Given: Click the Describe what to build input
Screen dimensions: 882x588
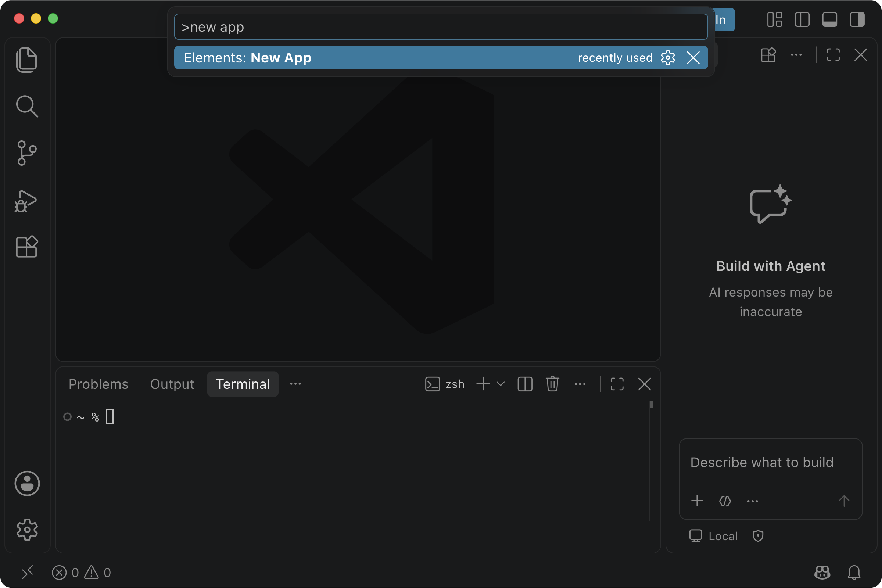Looking at the screenshot, I should pyautogui.click(x=761, y=462).
